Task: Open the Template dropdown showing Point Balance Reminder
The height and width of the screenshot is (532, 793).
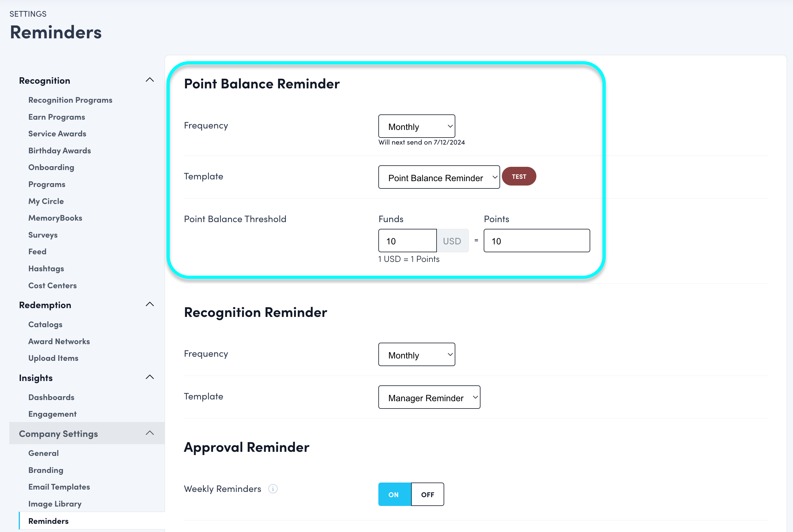Action: [x=439, y=177]
